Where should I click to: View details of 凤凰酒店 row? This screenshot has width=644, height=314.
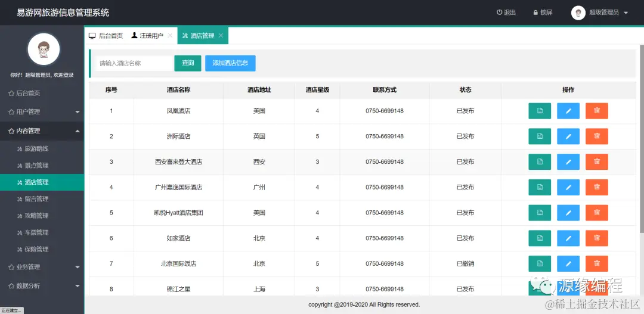[x=539, y=111]
